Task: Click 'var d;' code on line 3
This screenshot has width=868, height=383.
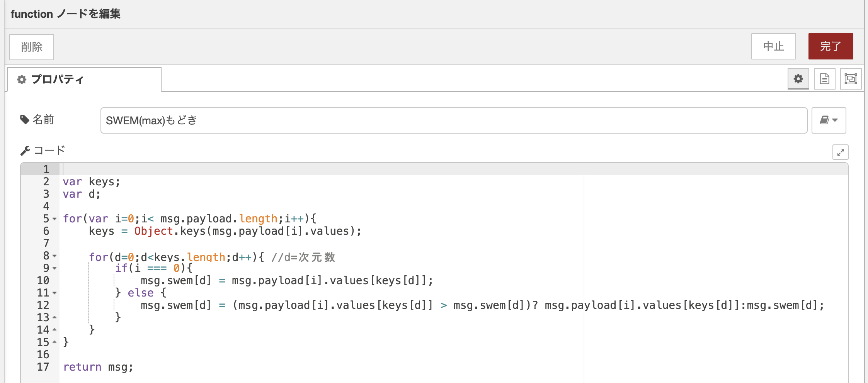Action: pyautogui.click(x=82, y=194)
